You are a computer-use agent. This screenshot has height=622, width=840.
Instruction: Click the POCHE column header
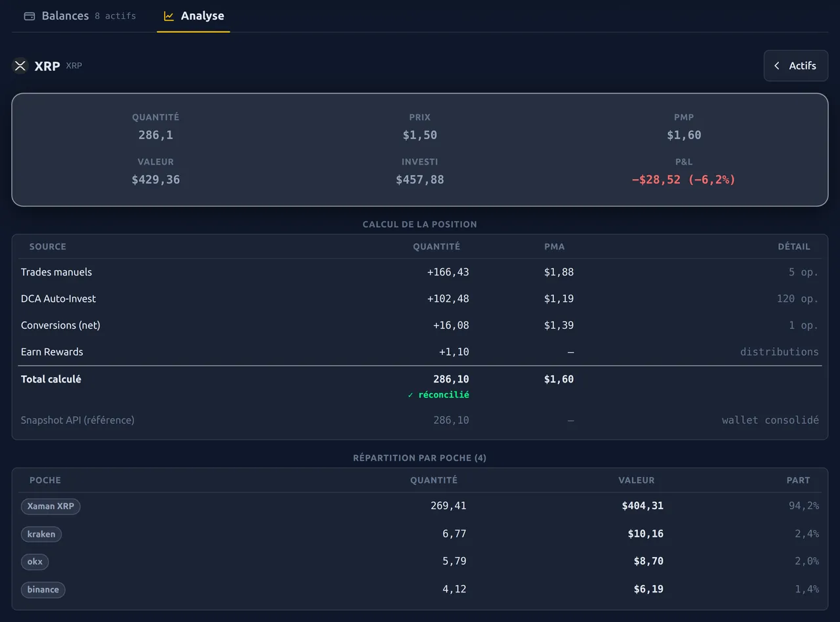click(x=45, y=480)
